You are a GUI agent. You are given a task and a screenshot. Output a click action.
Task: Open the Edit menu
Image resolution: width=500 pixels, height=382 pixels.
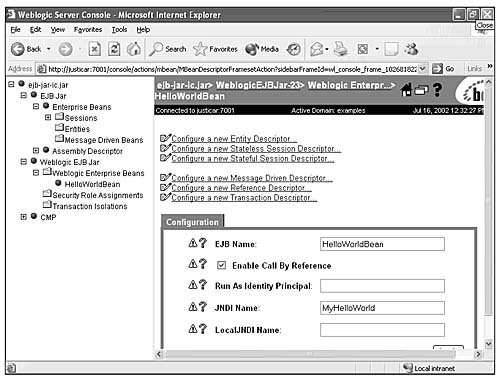(x=35, y=30)
